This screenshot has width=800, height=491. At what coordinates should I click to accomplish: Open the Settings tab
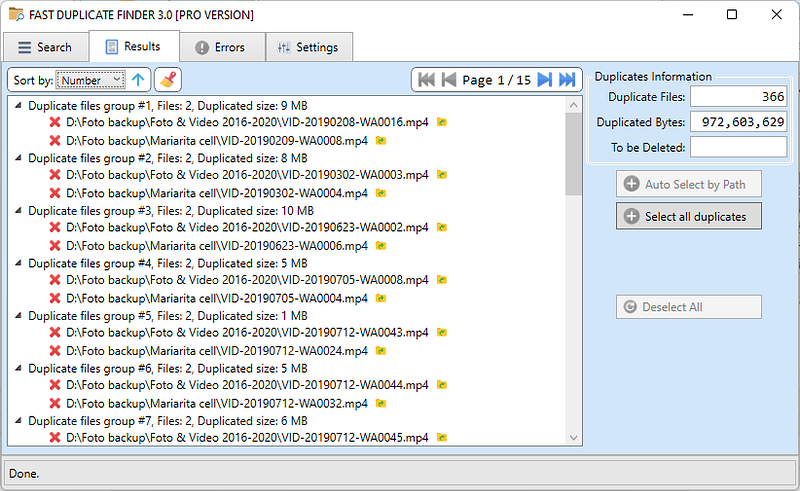click(x=308, y=47)
